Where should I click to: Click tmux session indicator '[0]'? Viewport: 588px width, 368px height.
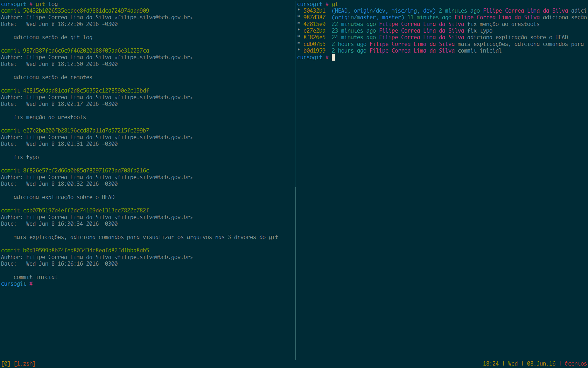(x=6, y=364)
